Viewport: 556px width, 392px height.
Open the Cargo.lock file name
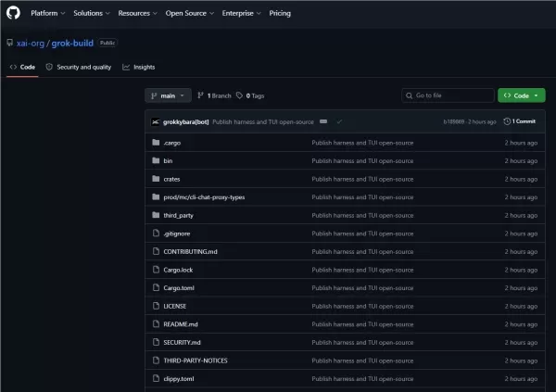(178, 270)
